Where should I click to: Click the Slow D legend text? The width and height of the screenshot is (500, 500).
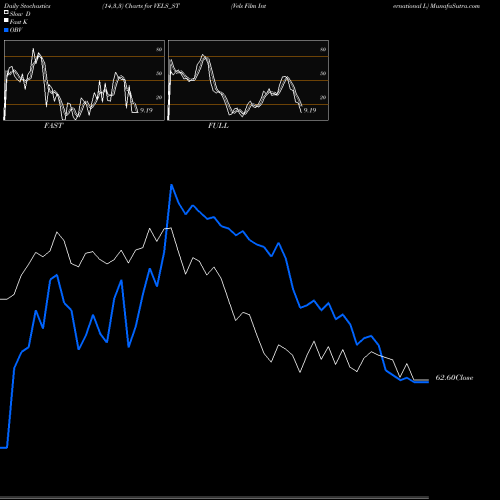20,14
